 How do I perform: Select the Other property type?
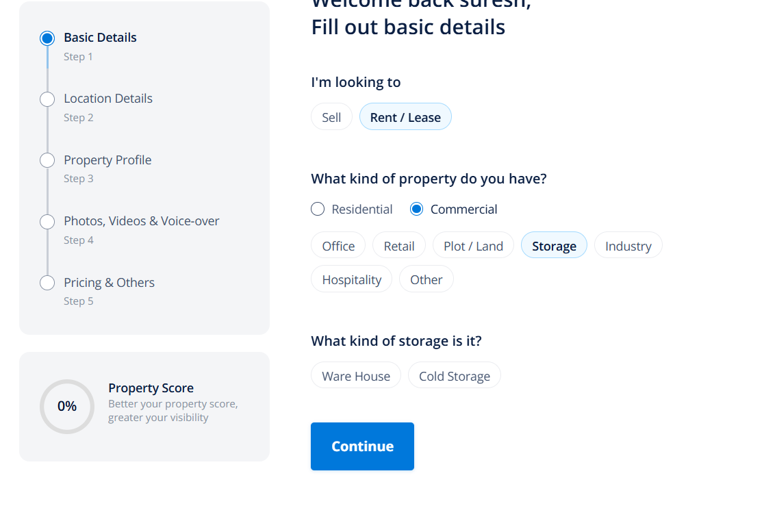point(426,279)
